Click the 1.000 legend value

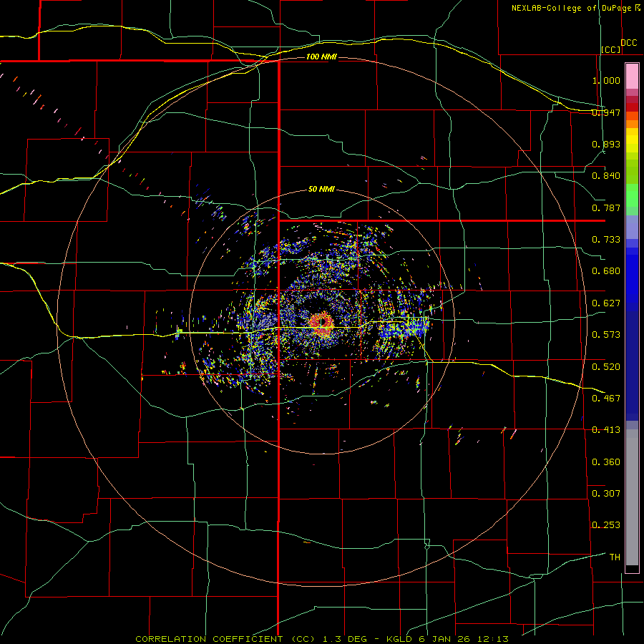(606, 80)
